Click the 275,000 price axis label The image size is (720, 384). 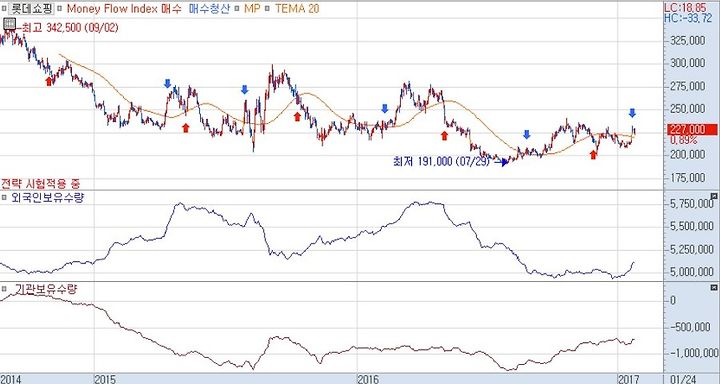pyautogui.click(x=687, y=86)
